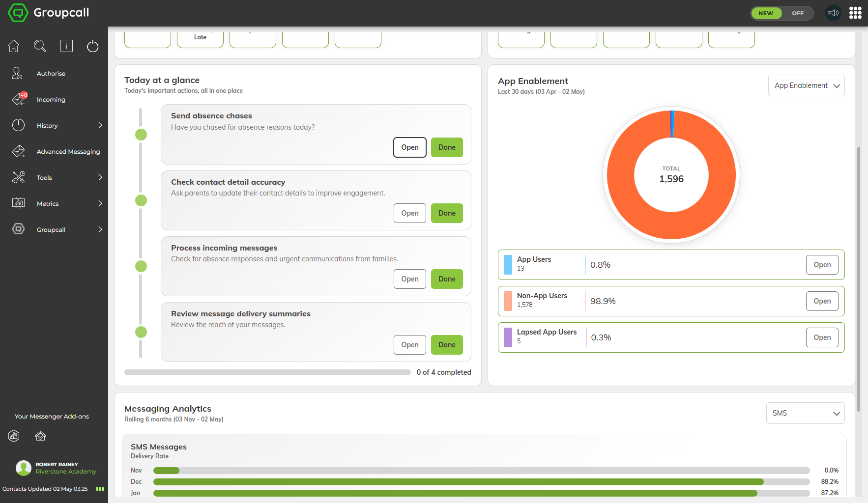
Task: Select the NEW interface option
Action: pyautogui.click(x=766, y=13)
